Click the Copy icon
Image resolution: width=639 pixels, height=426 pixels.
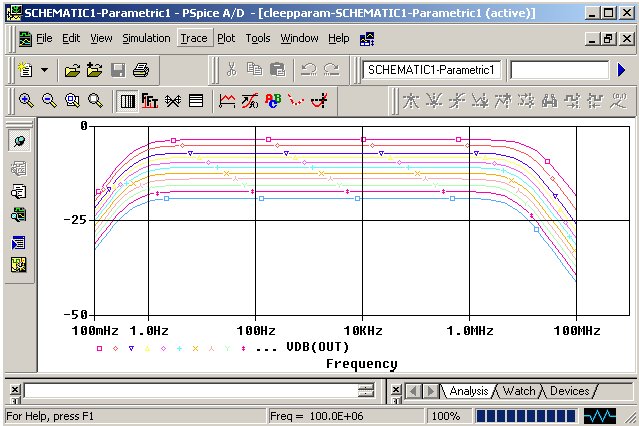tap(255, 69)
